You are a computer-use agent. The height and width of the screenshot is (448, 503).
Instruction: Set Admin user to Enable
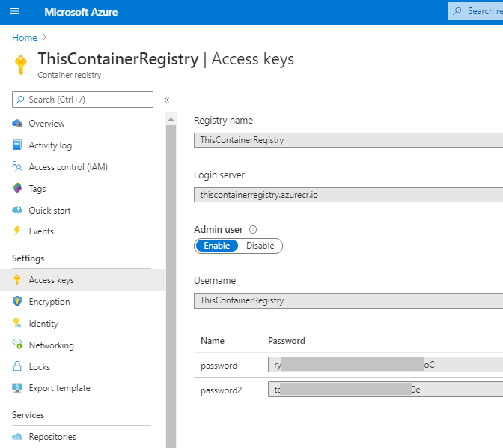click(x=217, y=246)
